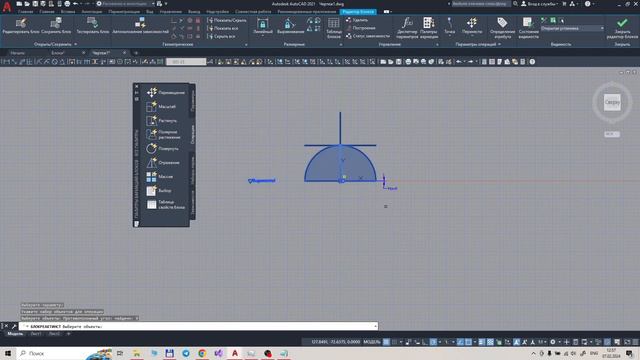Image resolution: width=640 pixels, height=360 pixels.
Task: Click the Plot/print icon in quick access toolbar
Action: coord(67,4)
